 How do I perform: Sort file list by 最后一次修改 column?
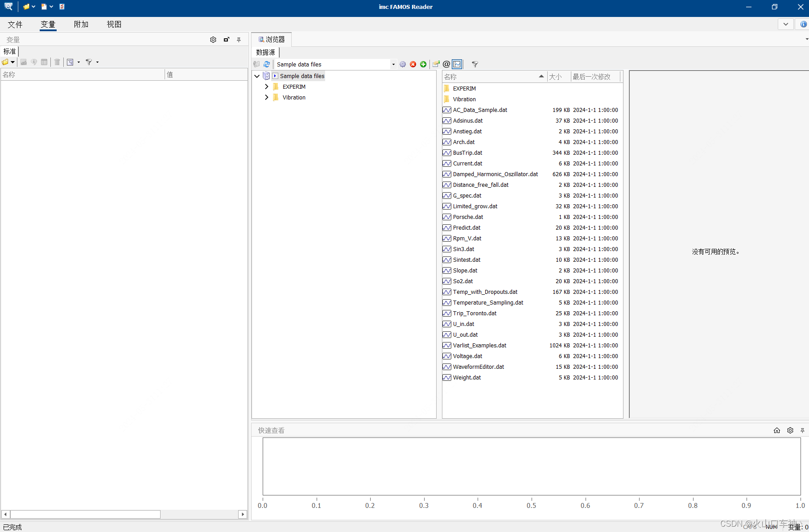pyautogui.click(x=596, y=77)
